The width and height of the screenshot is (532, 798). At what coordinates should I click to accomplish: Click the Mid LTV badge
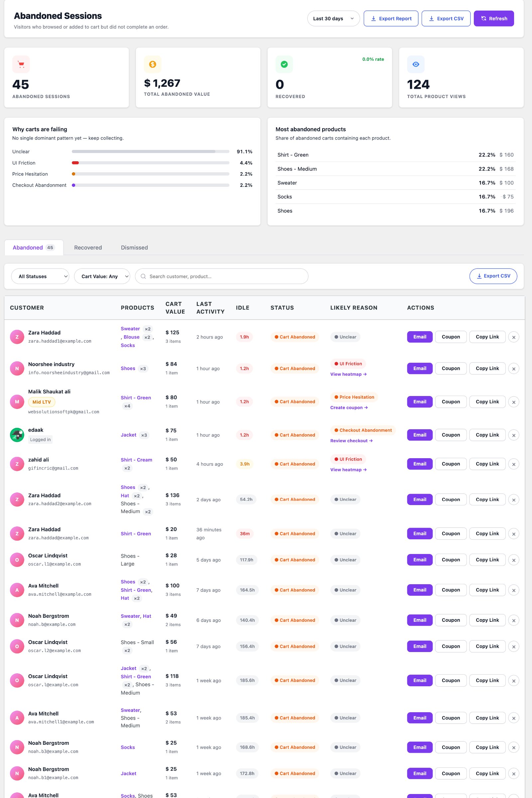click(x=42, y=402)
